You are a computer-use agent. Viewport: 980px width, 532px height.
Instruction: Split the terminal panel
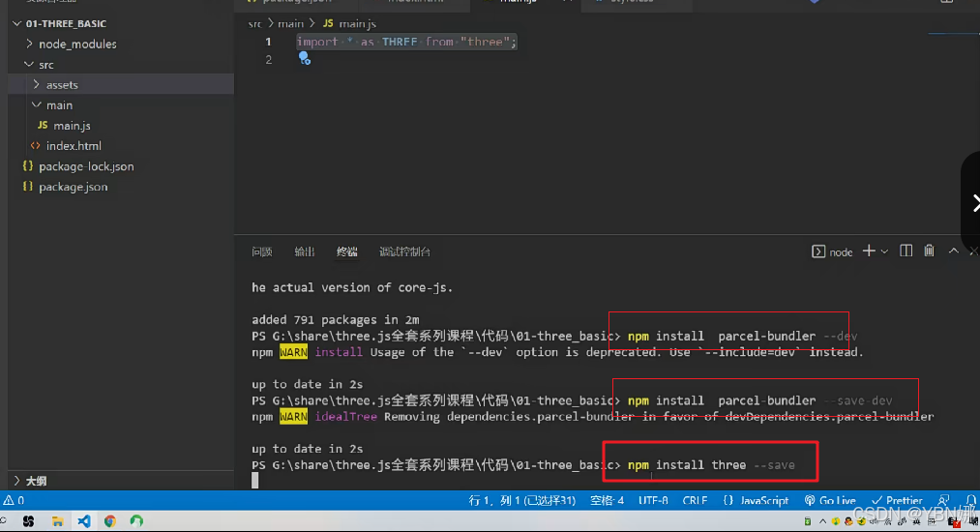[906, 251]
